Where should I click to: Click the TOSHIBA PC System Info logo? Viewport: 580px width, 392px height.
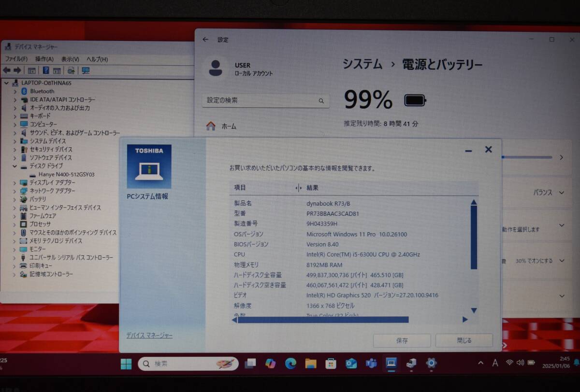pyautogui.click(x=149, y=167)
